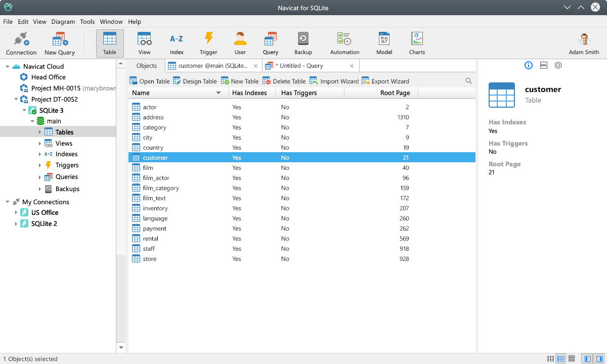Click the Name column sort arrow
The height and width of the screenshot is (364, 607).
click(x=219, y=93)
